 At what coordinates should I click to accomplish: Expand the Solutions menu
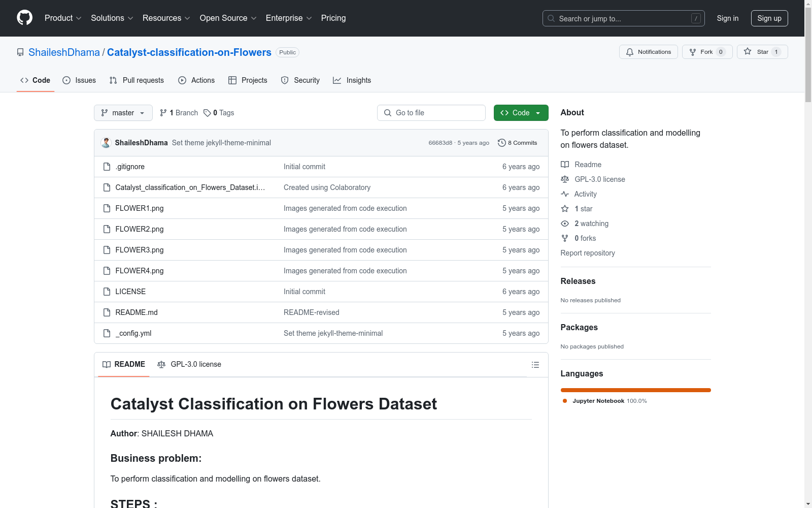pos(112,18)
